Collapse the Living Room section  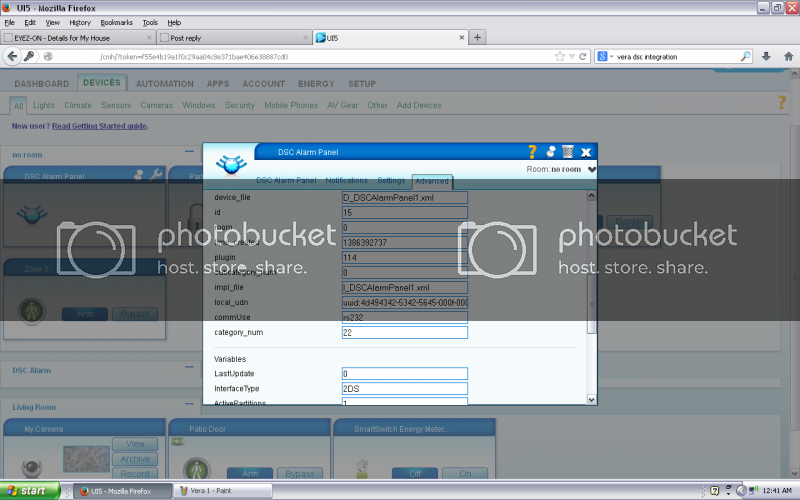[x=189, y=404]
